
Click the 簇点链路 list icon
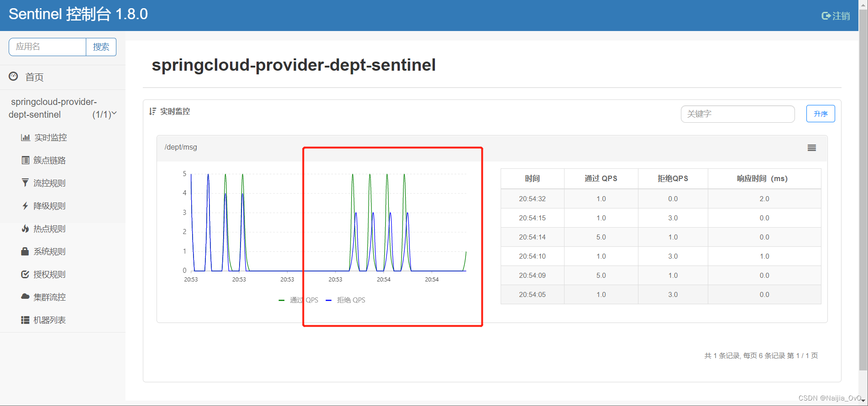pyautogui.click(x=26, y=160)
